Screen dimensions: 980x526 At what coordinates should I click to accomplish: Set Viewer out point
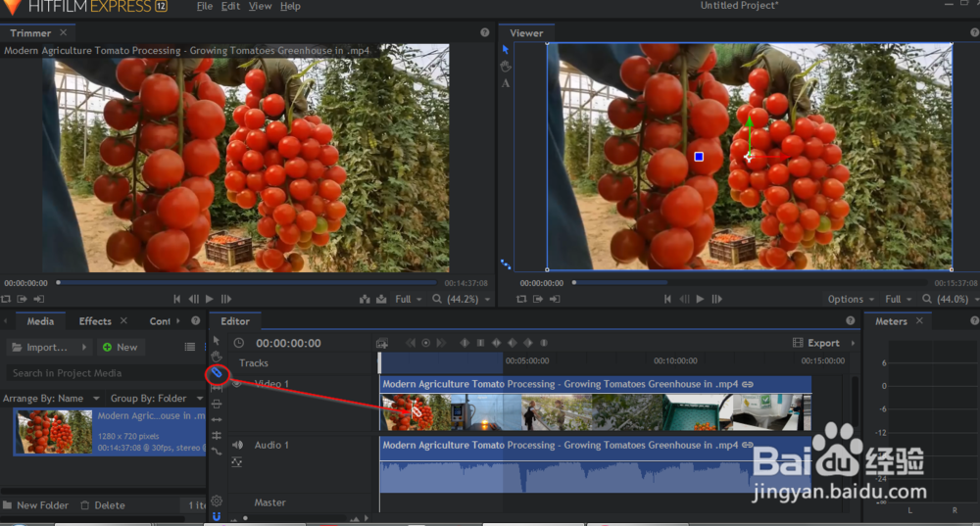555,299
